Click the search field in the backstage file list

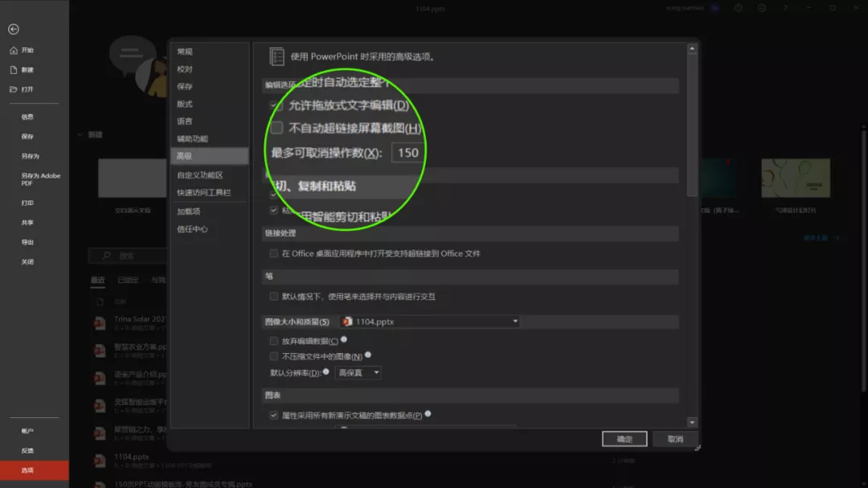pyautogui.click(x=128, y=256)
